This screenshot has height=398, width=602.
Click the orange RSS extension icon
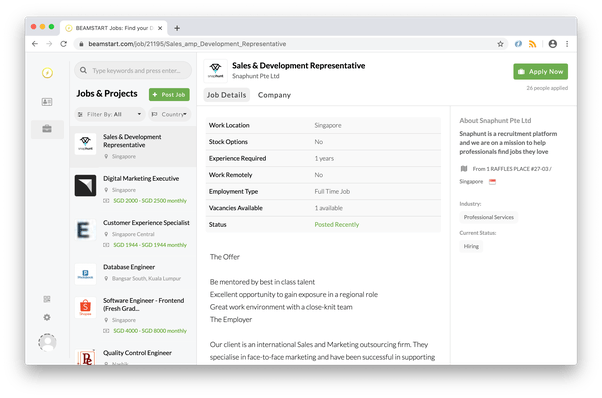532,44
